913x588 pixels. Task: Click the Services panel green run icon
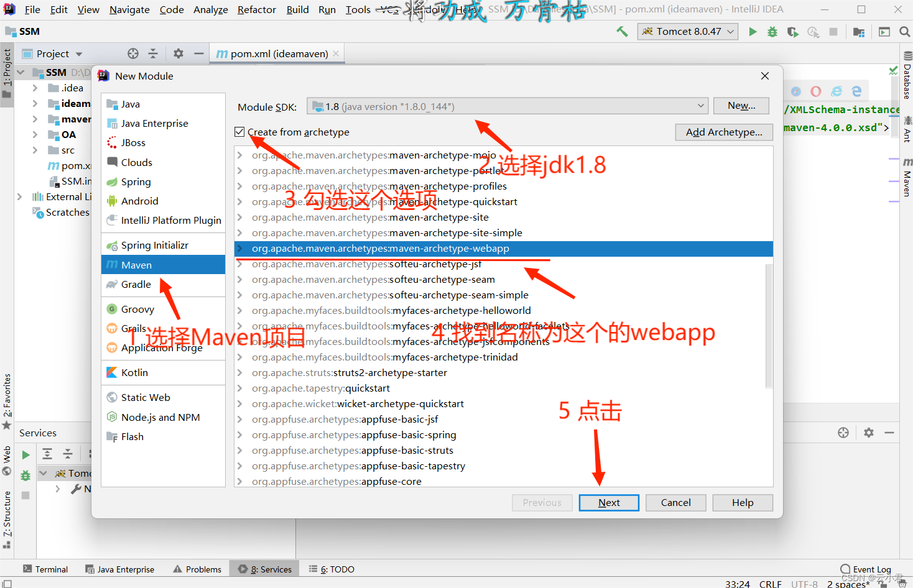(25, 455)
